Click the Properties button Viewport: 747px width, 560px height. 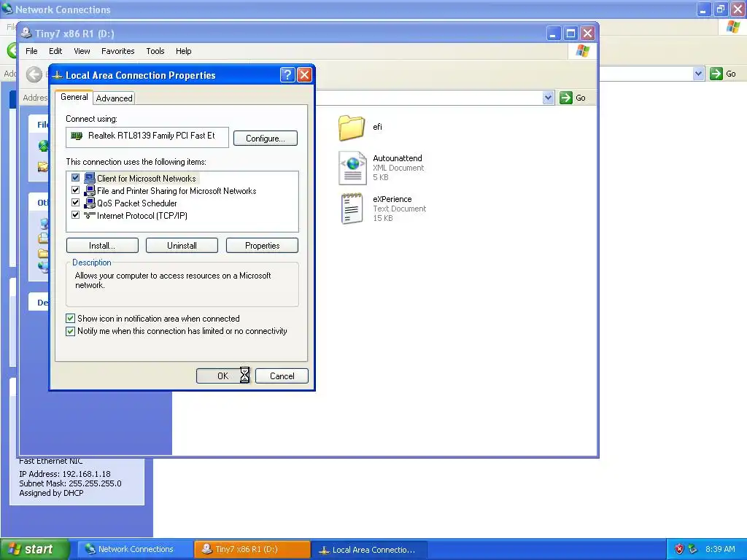(x=262, y=246)
